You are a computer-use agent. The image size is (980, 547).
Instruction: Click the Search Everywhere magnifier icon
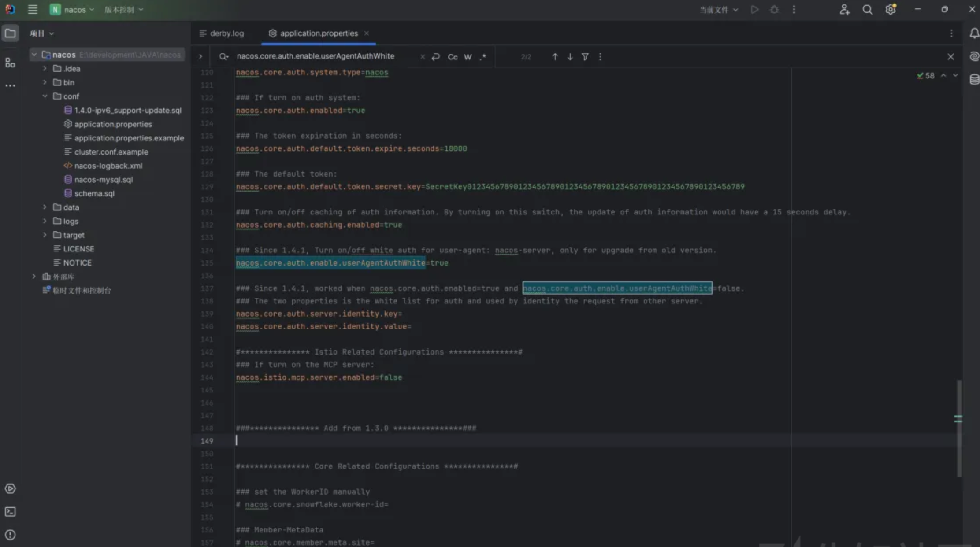[x=867, y=9]
